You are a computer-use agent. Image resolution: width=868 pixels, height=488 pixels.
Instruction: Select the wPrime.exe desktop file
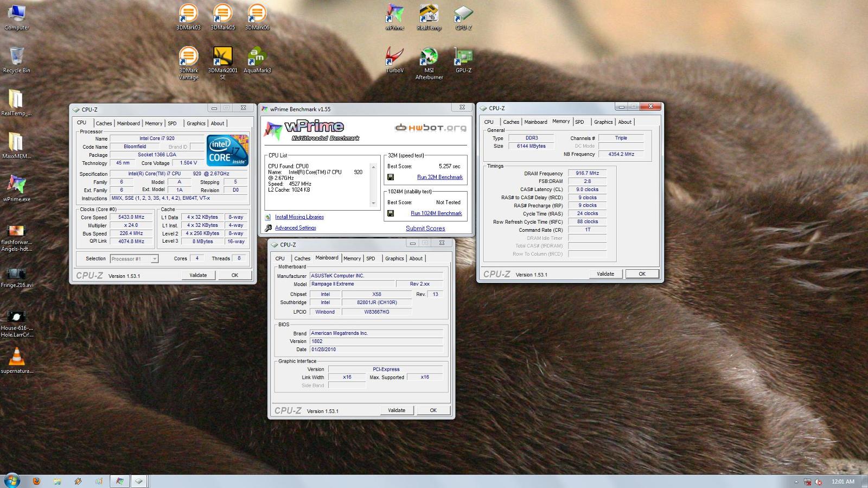pyautogui.click(x=16, y=188)
